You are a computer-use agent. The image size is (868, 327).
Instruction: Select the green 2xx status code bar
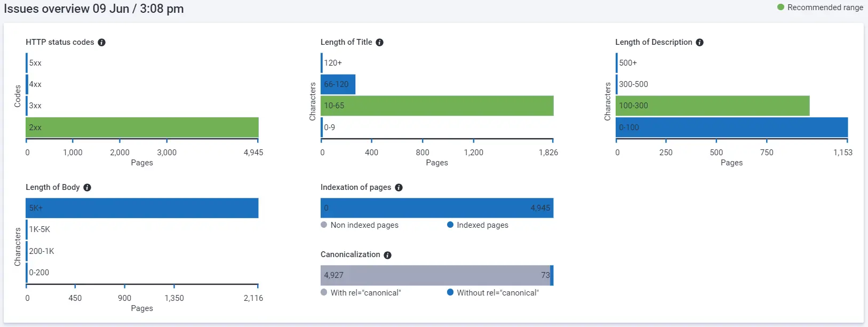(x=141, y=127)
